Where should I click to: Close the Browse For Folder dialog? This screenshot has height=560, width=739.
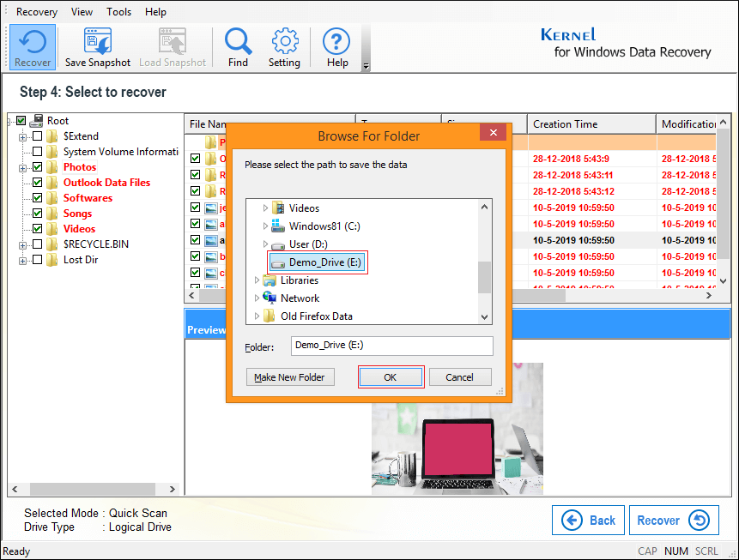point(494,132)
